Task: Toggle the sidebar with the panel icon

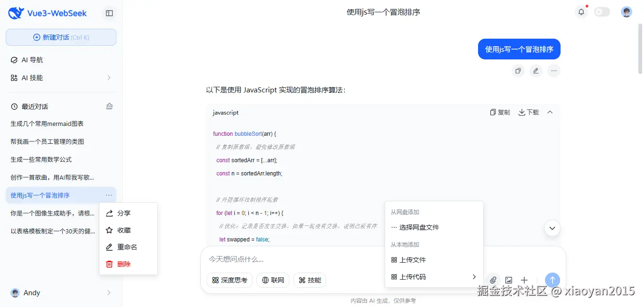Action: [109, 13]
